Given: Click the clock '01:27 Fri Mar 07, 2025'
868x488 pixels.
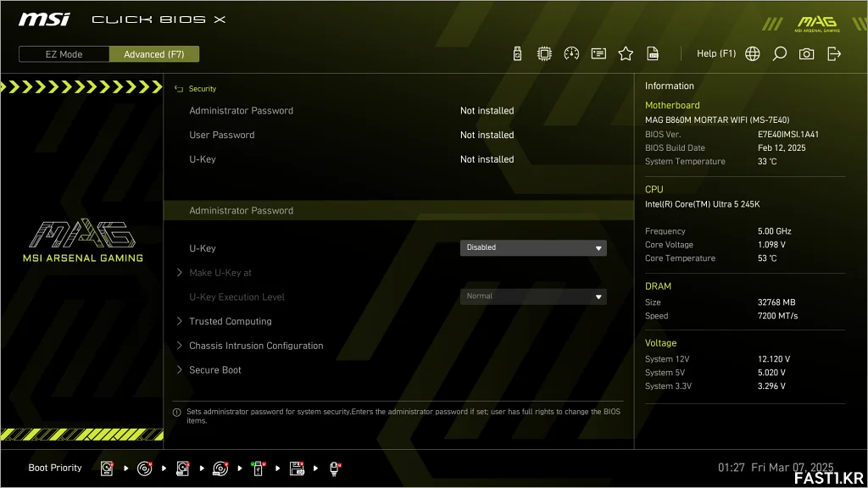Looking at the screenshot, I should [x=775, y=468].
